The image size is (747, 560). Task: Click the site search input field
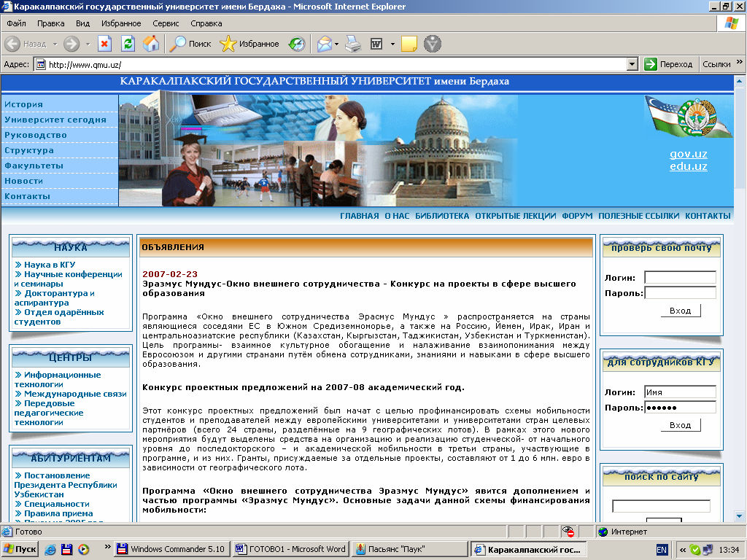[661, 506]
